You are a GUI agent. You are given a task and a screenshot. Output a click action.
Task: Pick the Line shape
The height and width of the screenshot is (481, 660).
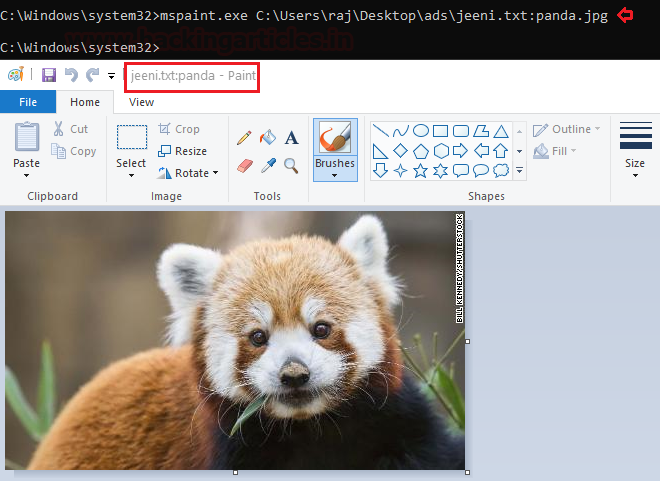coord(380,131)
